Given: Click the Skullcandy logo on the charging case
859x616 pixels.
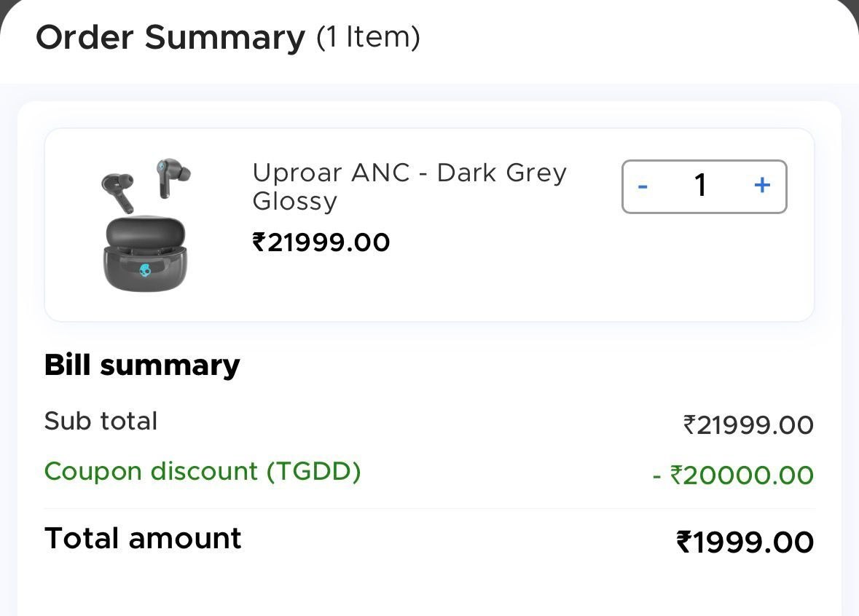Looking at the screenshot, I should (145, 270).
